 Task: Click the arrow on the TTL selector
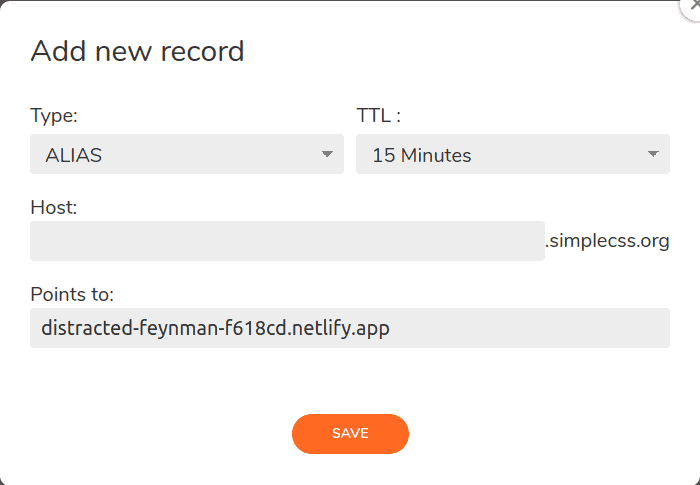[x=653, y=154]
